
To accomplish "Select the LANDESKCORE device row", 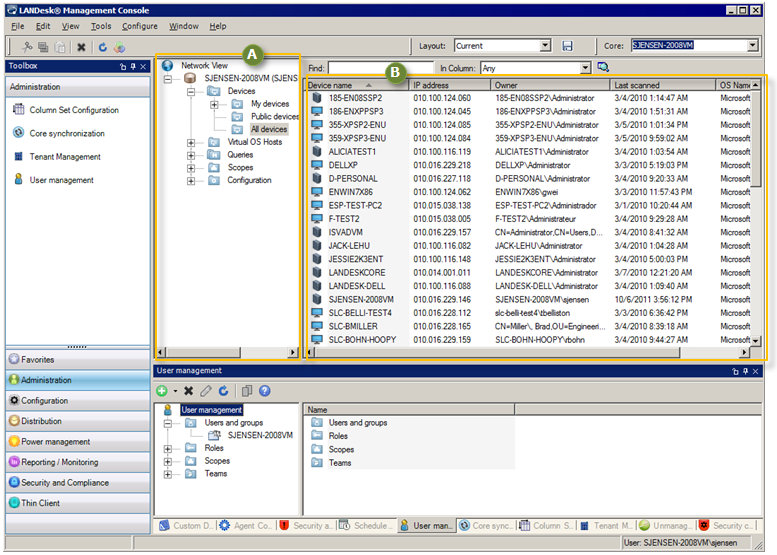I will pos(529,273).
